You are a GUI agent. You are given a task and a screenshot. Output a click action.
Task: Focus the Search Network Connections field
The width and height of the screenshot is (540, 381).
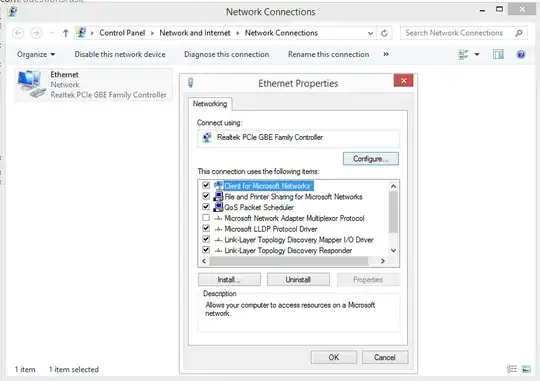pos(457,33)
